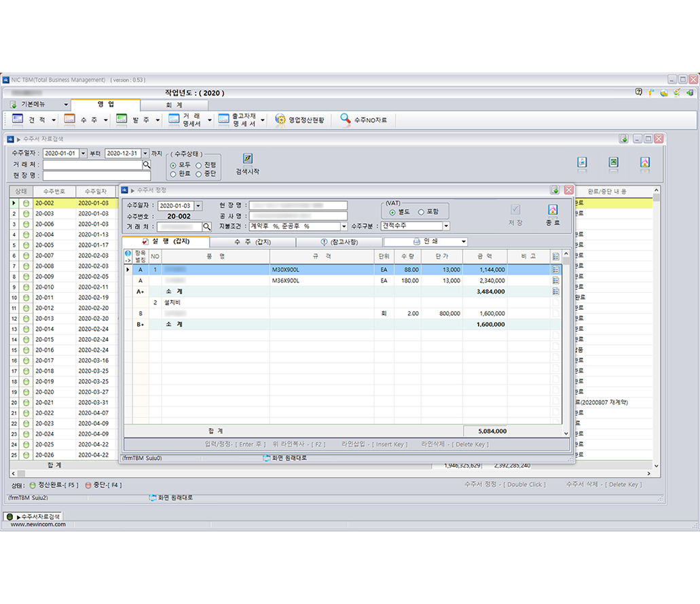Expand the 지불조건 dropdown
This screenshot has width=700, height=604.
(x=344, y=226)
